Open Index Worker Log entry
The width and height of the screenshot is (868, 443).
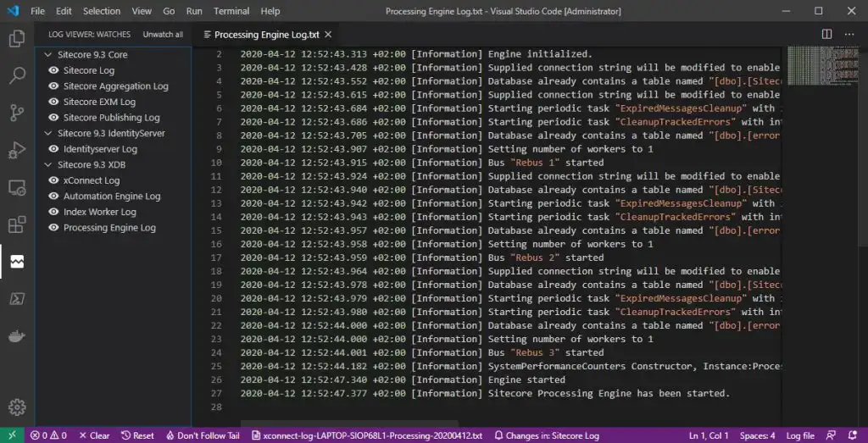[100, 212]
